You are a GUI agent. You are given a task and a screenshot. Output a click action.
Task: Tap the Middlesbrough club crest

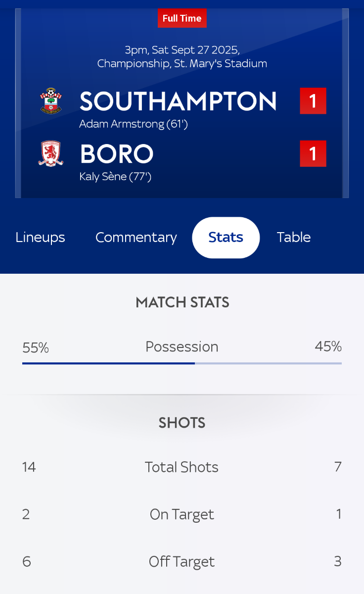pyautogui.click(x=51, y=153)
